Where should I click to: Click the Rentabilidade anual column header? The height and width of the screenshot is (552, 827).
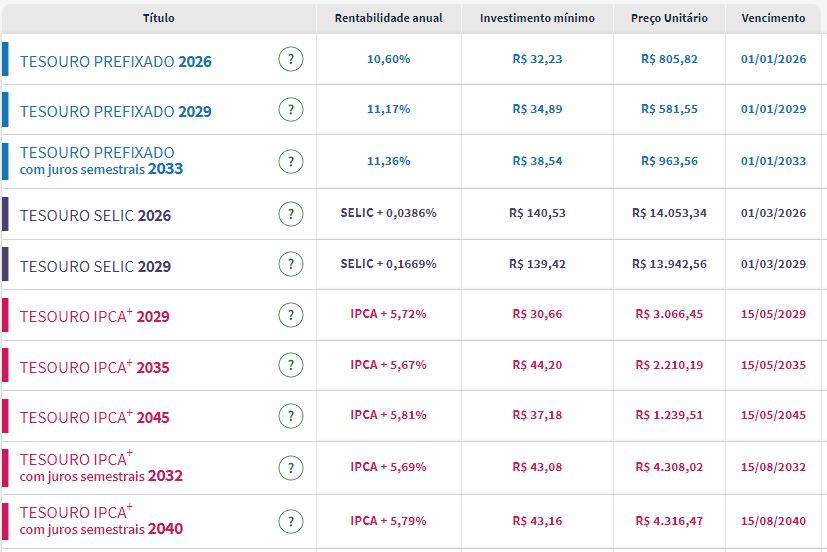(x=389, y=18)
